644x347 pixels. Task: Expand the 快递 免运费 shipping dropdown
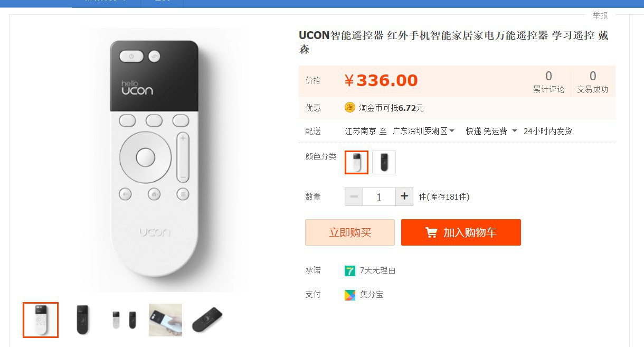[x=491, y=131]
